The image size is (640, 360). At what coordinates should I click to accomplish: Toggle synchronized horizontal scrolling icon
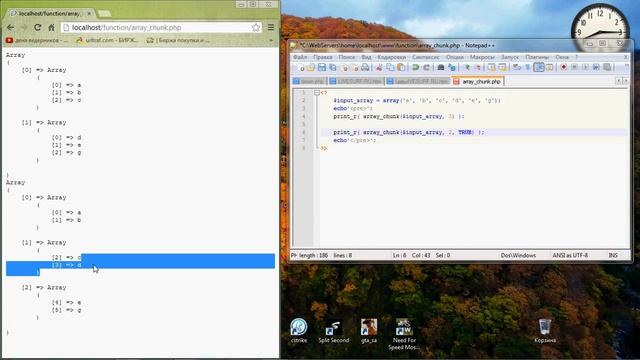pos(502,67)
